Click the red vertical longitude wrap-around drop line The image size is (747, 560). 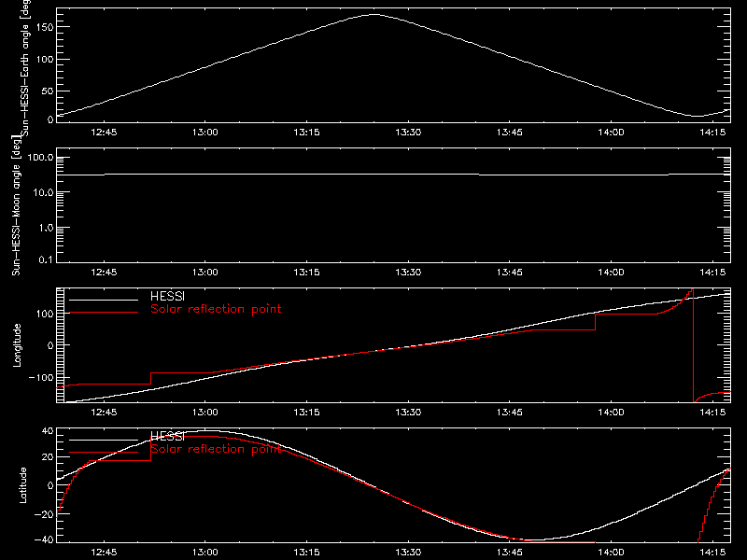(693, 345)
